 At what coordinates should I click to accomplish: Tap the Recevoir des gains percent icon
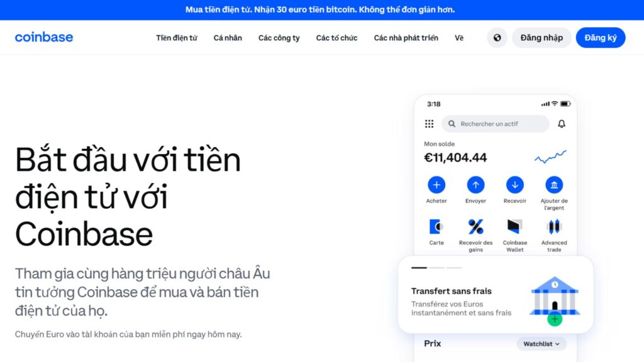475,226
